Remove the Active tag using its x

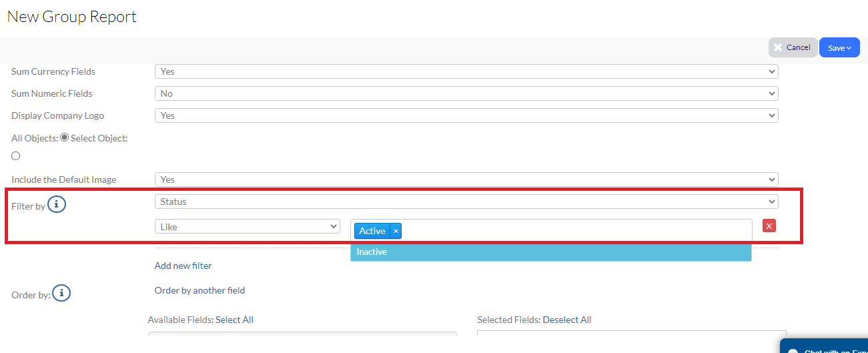(x=396, y=231)
